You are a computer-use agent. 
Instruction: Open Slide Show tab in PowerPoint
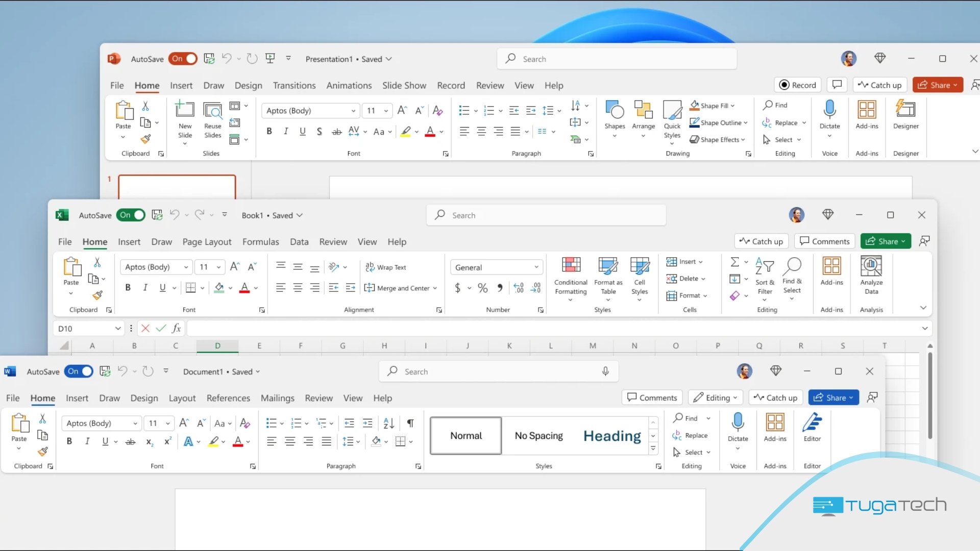pyautogui.click(x=404, y=86)
